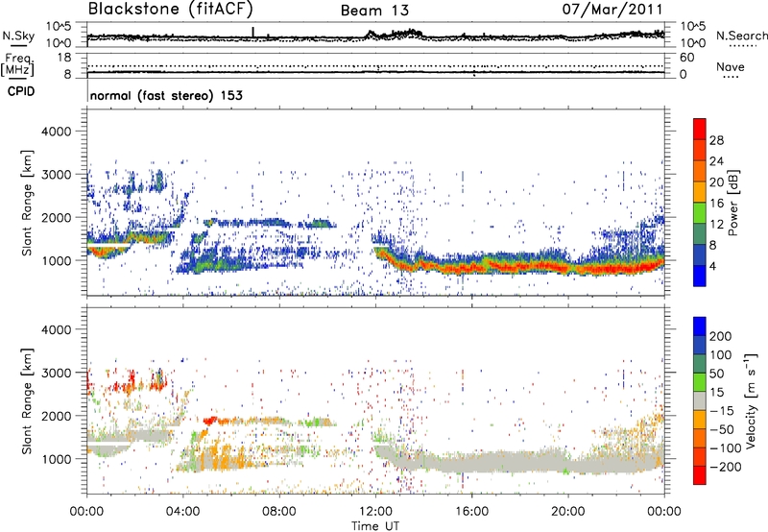Click the velocity colorbar value '200'
Image resolution: width=768 pixels, height=532 pixels.
tap(721, 336)
